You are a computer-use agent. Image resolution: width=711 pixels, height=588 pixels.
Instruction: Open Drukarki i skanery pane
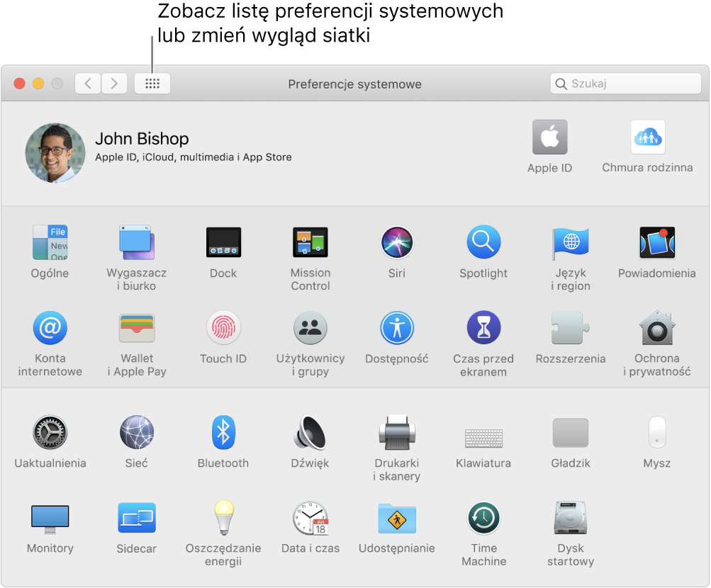(x=397, y=432)
